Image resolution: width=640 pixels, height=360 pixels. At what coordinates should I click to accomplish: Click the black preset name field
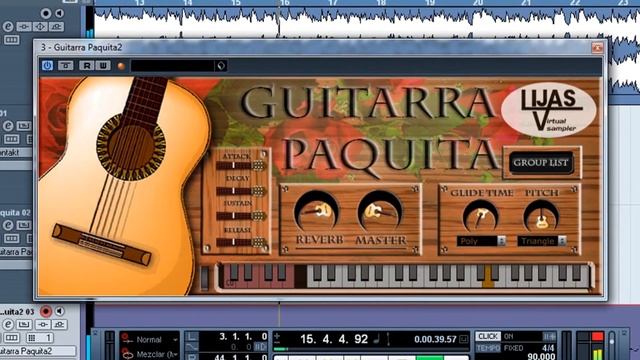[172, 65]
